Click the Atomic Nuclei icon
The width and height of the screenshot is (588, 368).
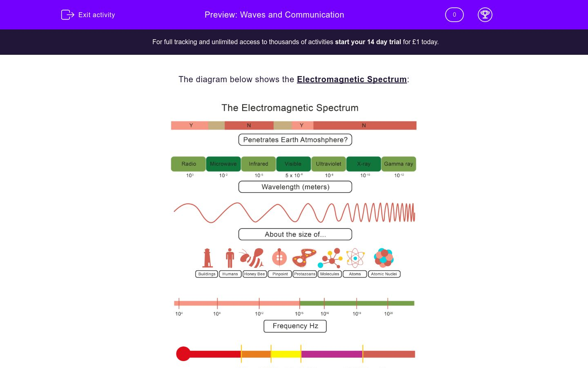pos(383,258)
